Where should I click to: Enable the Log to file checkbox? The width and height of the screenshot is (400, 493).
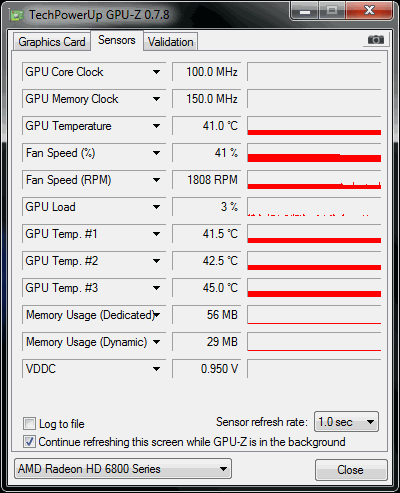pos(29,424)
